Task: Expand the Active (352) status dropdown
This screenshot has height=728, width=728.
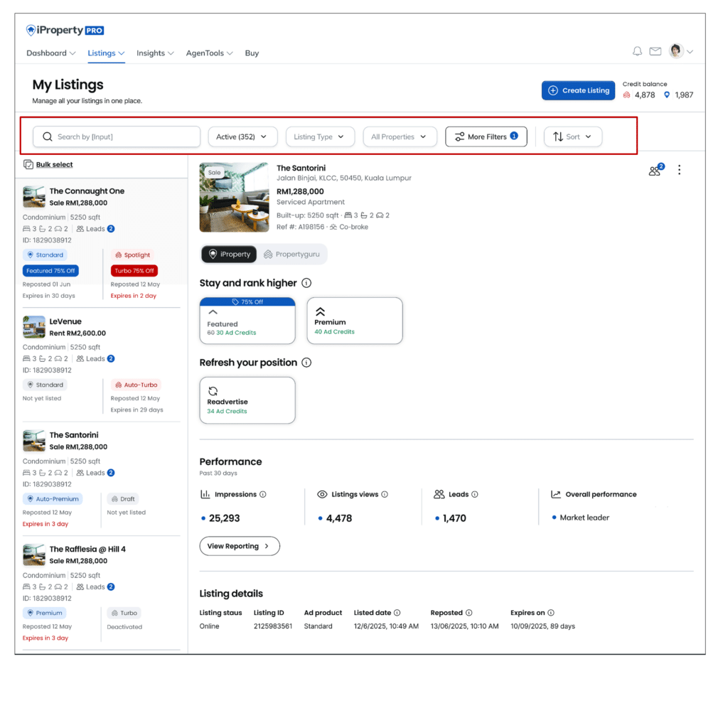Action: (241, 137)
